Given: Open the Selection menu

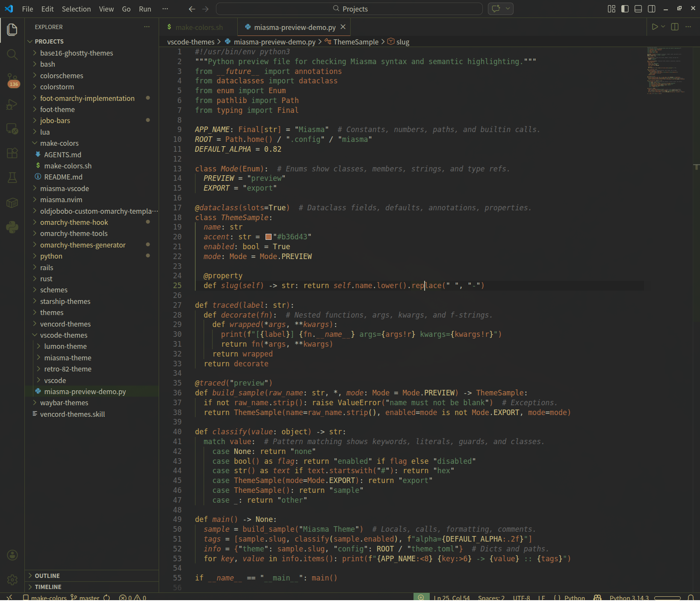Looking at the screenshot, I should 76,9.
